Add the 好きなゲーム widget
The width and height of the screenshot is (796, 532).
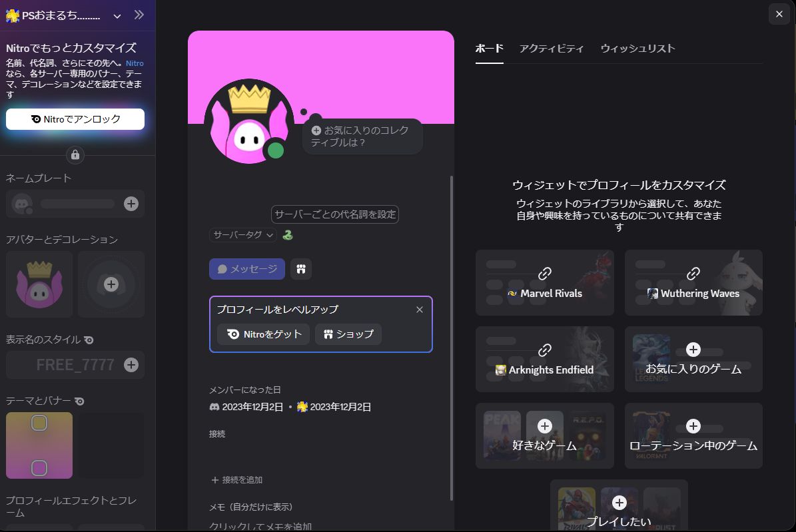545,436
